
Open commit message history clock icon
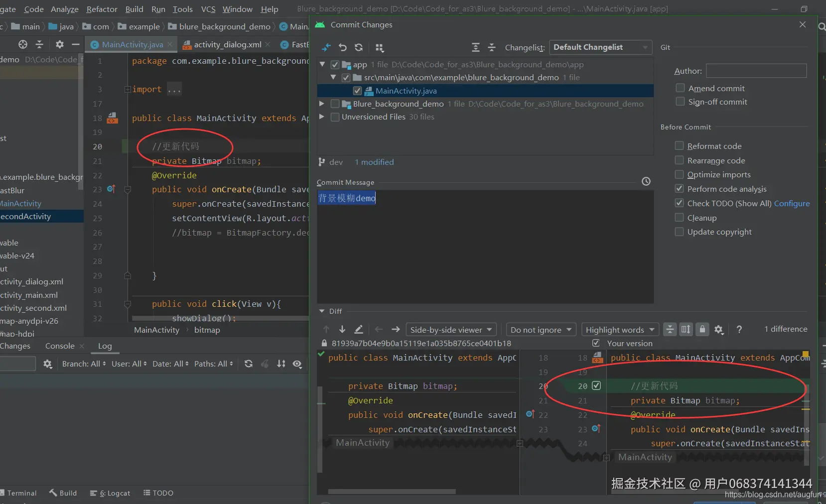pos(646,182)
